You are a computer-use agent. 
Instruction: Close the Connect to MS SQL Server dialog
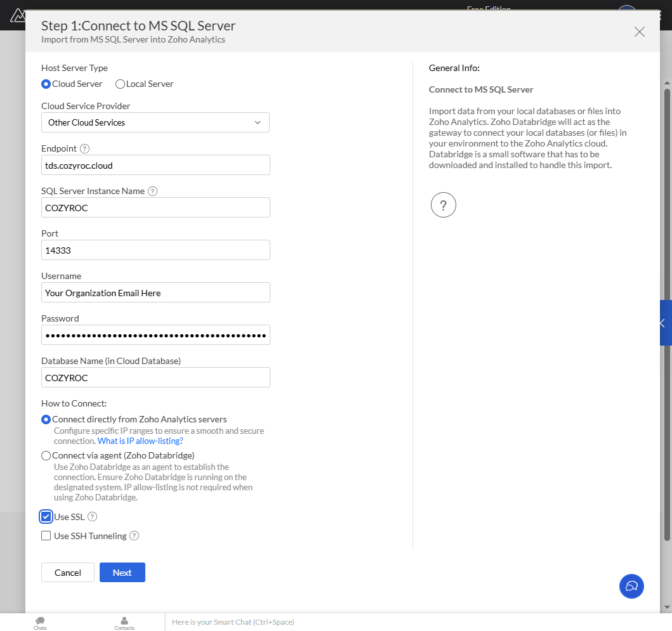tap(639, 32)
